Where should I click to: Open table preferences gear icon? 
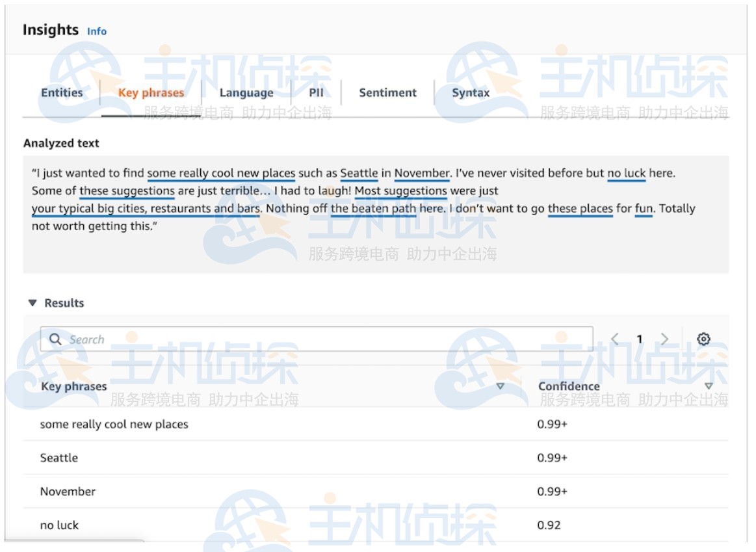[x=703, y=339]
